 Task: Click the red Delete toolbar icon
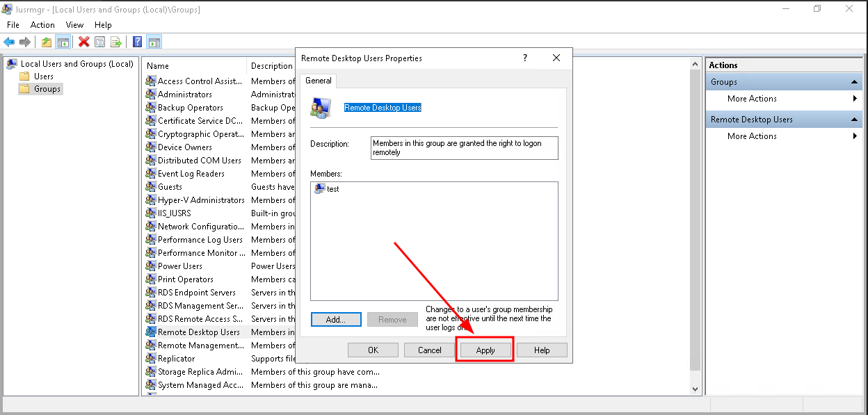84,42
